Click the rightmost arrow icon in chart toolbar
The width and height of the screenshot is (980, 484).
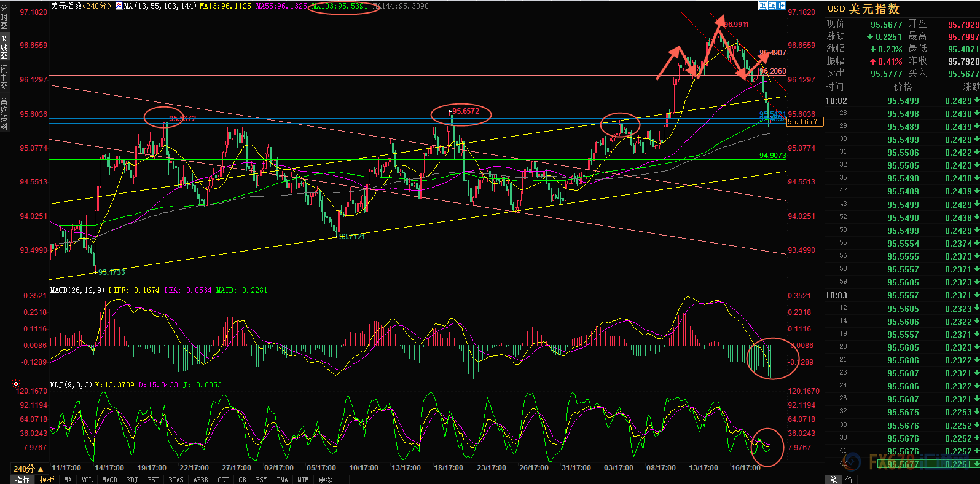(782, 6)
